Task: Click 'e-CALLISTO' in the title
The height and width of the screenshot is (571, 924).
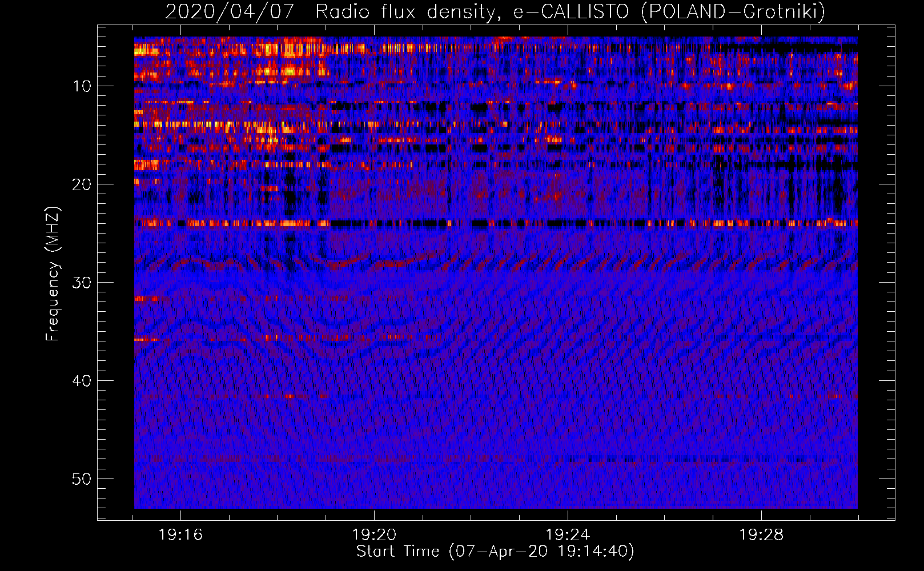Action: 571,11
